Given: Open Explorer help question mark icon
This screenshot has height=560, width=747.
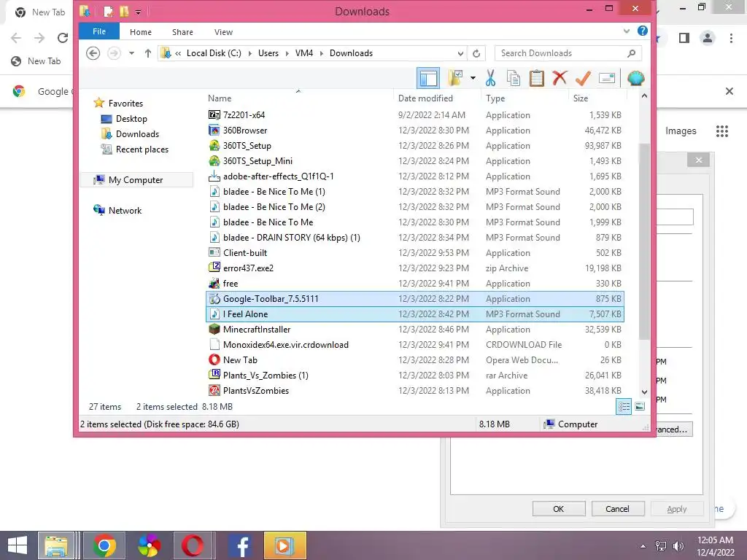Looking at the screenshot, I should 642,31.
